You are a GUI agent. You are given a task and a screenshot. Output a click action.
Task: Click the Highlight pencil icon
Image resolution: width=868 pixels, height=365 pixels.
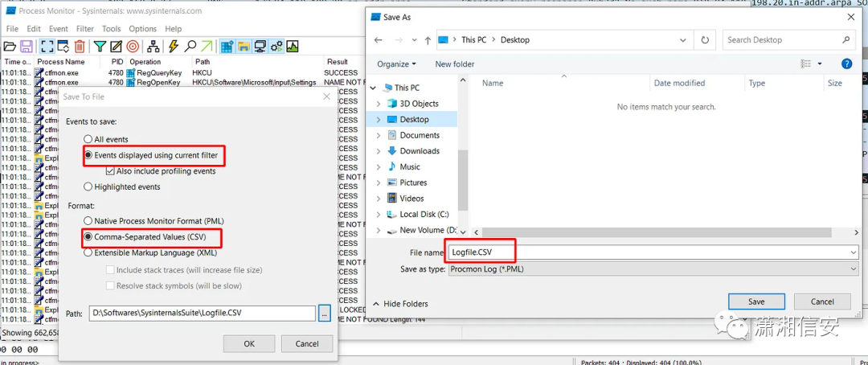coord(116,47)
